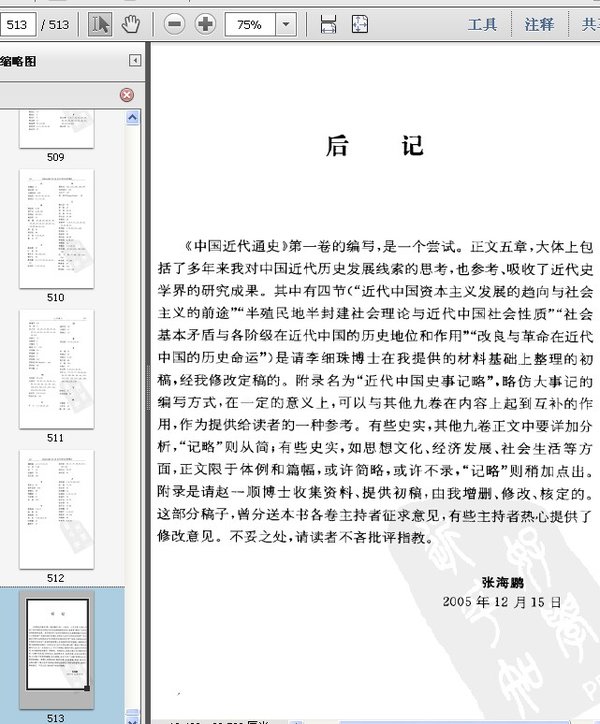This screenshot has width=600, height=724.
Task: Select page 512 thumbnail
Action: click(56, 509)
